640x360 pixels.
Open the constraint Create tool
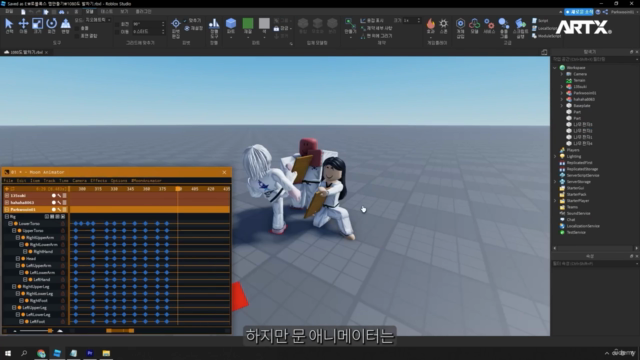pos(350,26)
